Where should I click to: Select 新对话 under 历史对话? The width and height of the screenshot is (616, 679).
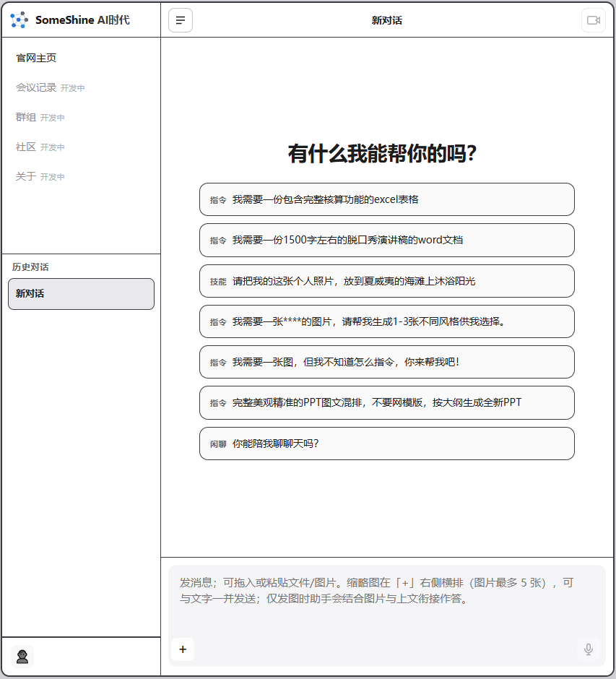(x=81, y=294)
